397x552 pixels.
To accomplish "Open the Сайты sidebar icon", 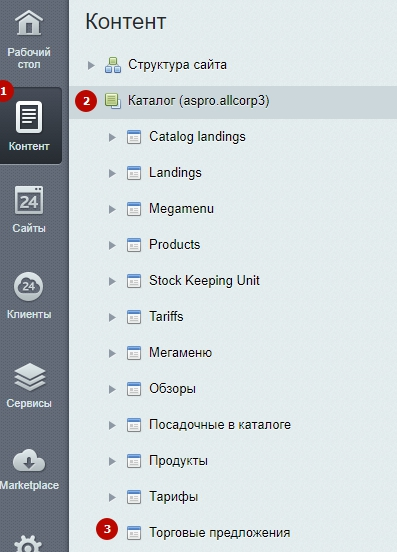I will (x=29, y=200).
